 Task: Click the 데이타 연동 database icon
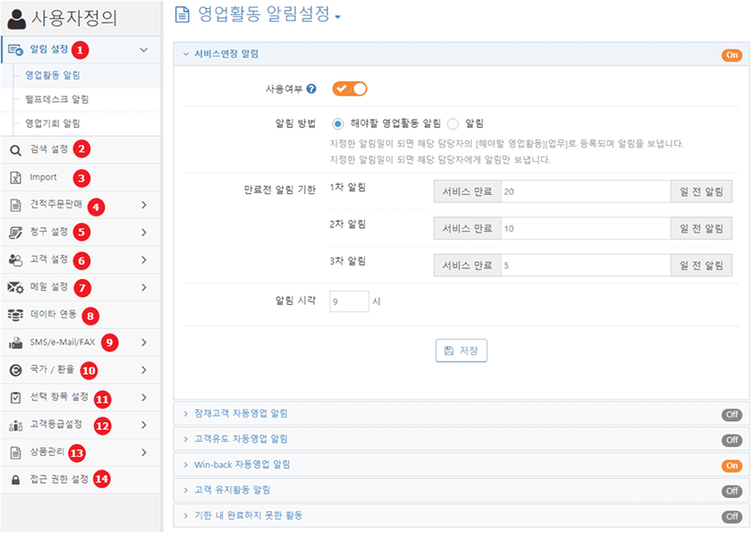15,315
